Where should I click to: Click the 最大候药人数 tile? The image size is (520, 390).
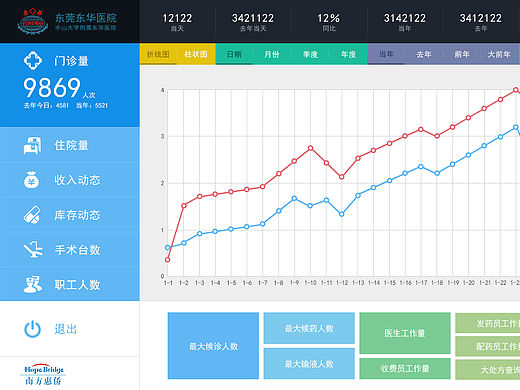pyautogui.click(x=309, y=328)
